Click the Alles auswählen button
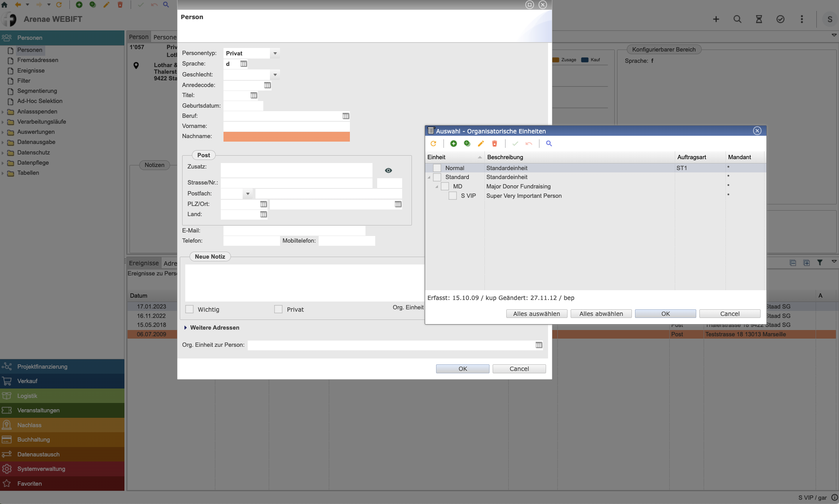Viewport: 839px width, 504px height. 536,314
